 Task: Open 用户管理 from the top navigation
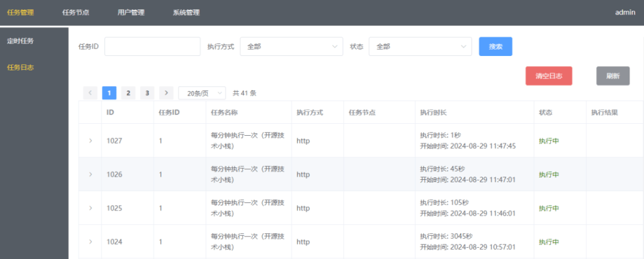131,13
